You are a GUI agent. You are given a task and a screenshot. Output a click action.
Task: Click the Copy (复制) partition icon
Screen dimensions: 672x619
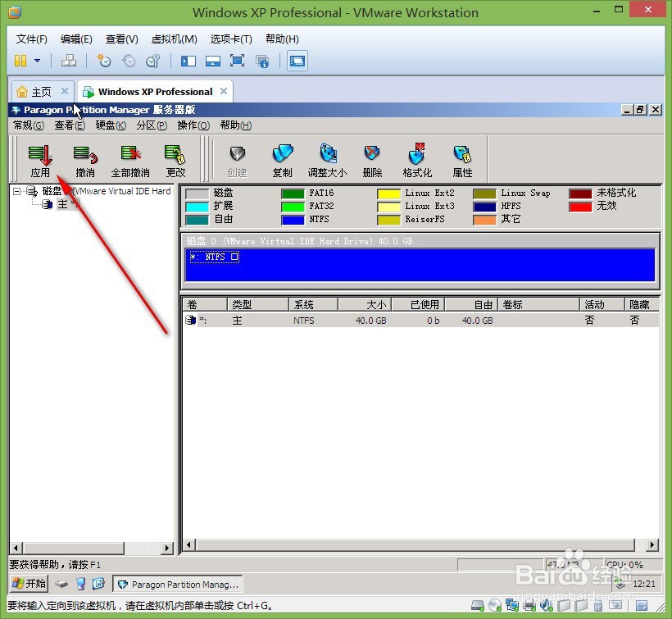pos(282,162)
